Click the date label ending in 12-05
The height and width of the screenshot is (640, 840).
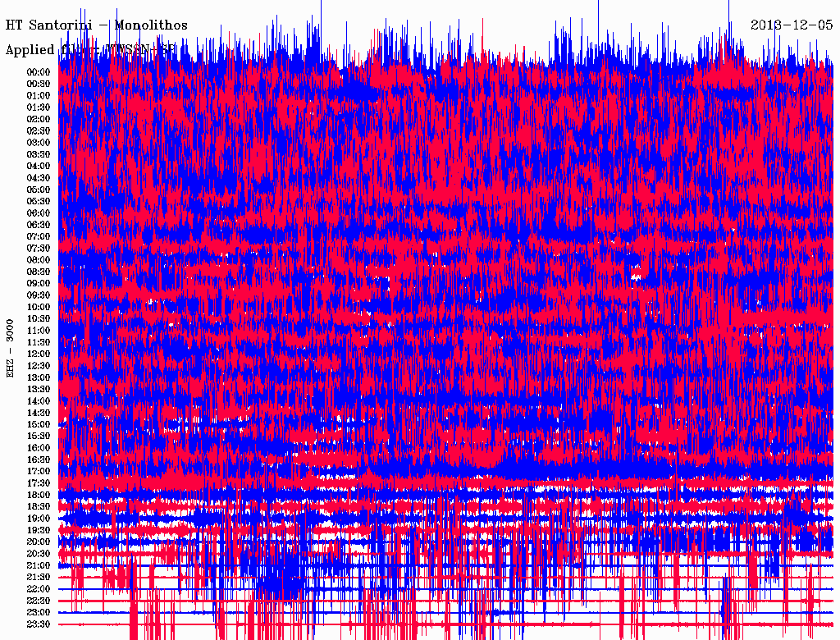point(792,25)
